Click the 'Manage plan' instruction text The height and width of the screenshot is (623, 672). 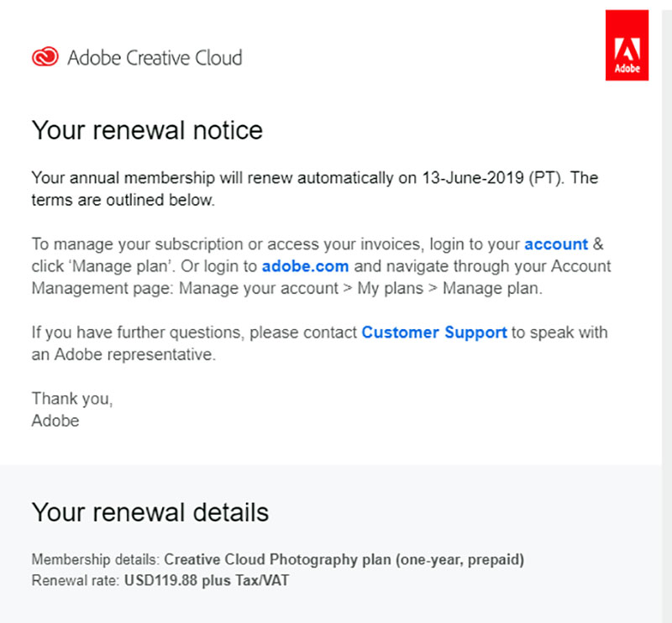(122, 266)
